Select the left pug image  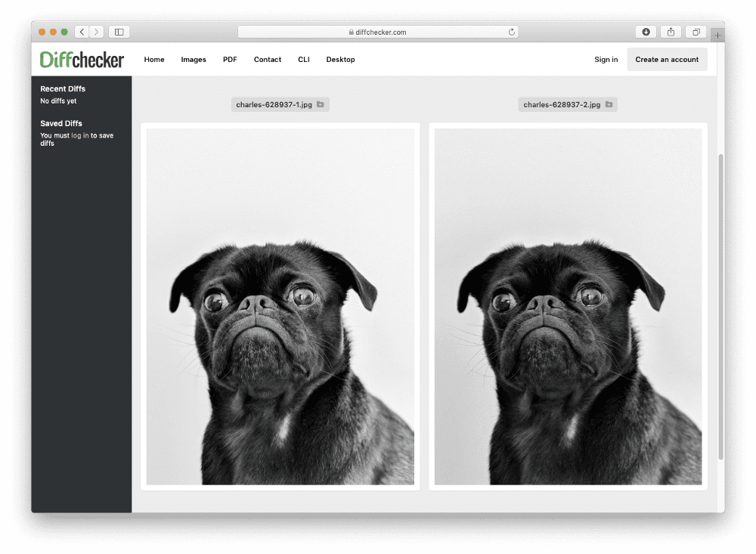(x=280, y=305)
